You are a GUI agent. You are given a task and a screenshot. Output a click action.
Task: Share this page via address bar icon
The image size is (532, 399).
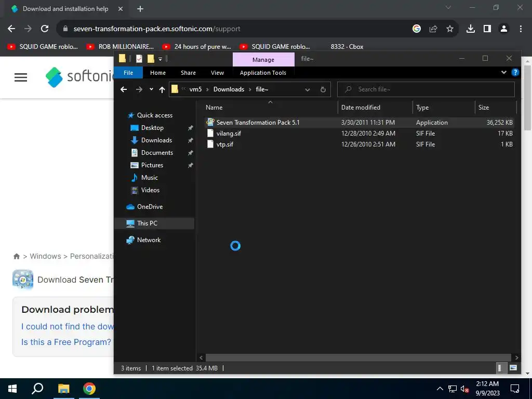(433, 29)
